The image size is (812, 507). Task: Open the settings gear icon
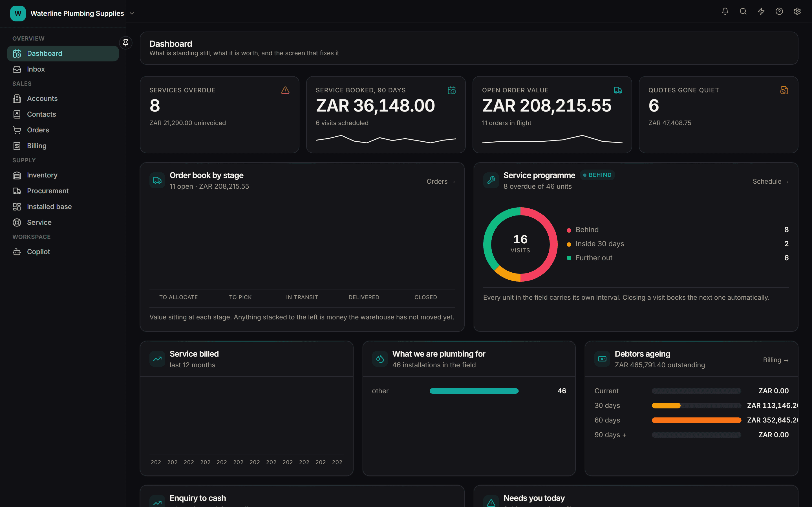[797, 11]
